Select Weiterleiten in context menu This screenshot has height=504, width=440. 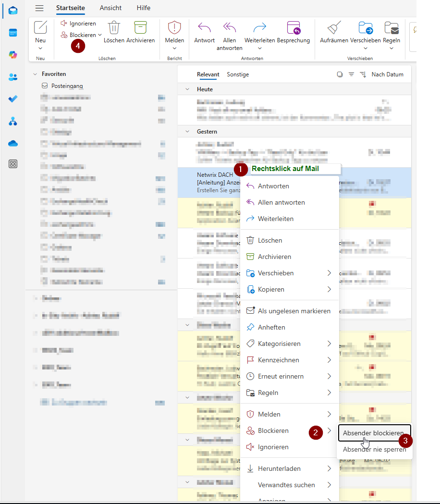coord(290,219)
